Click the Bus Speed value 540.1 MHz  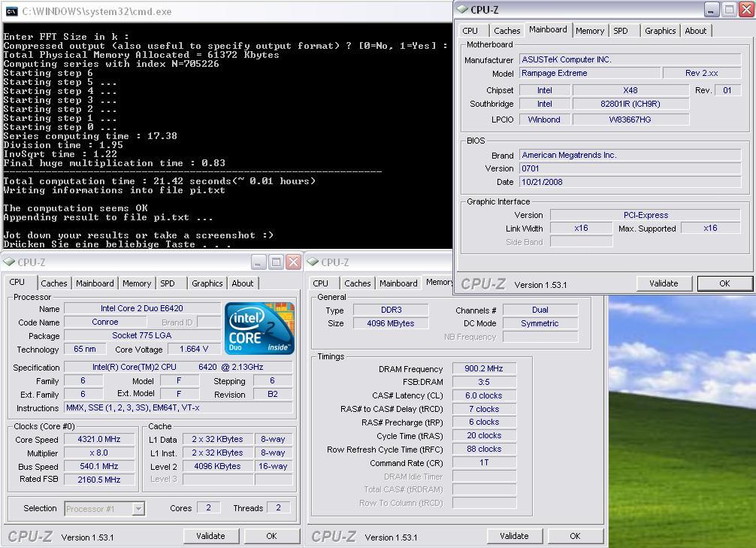(x=99, y=466)
